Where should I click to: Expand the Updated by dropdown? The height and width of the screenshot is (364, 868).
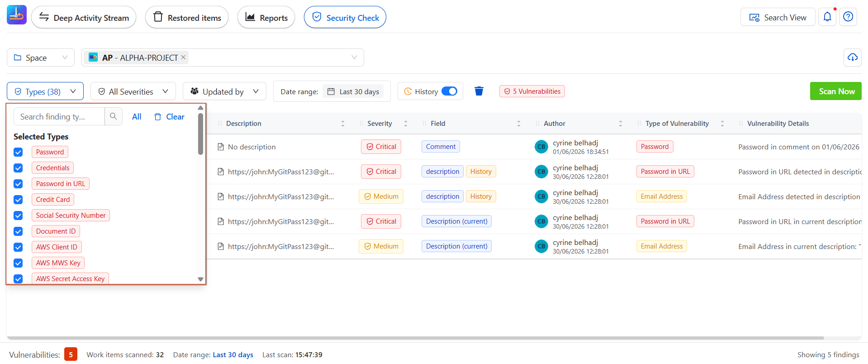(224, 91)
